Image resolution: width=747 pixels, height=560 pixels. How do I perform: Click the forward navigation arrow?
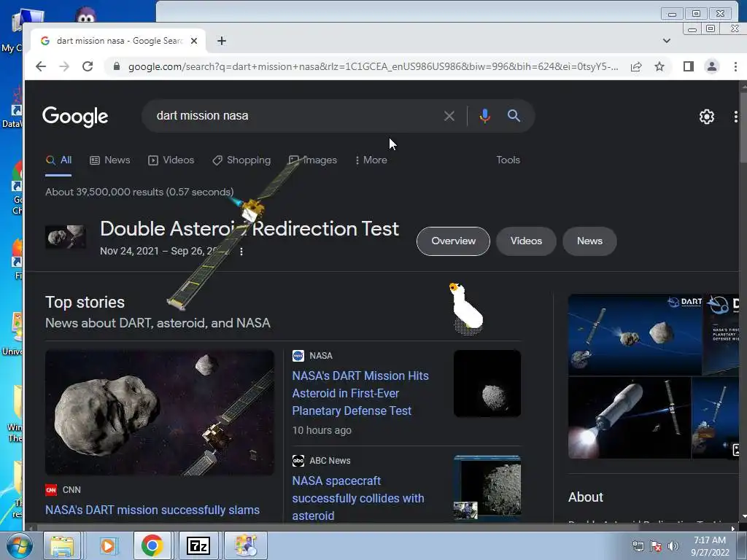click(x=64, y=66)
